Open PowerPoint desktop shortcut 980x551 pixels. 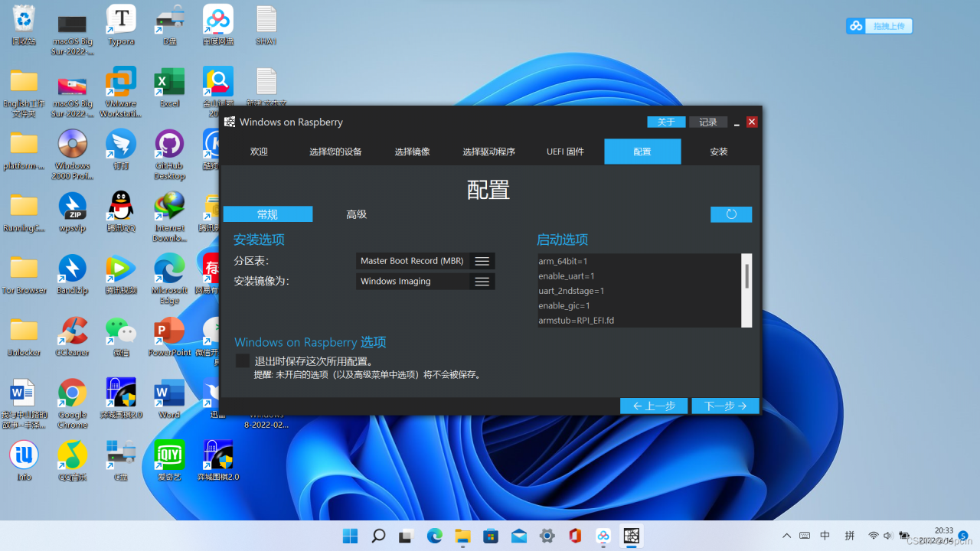tap(169, 337)
